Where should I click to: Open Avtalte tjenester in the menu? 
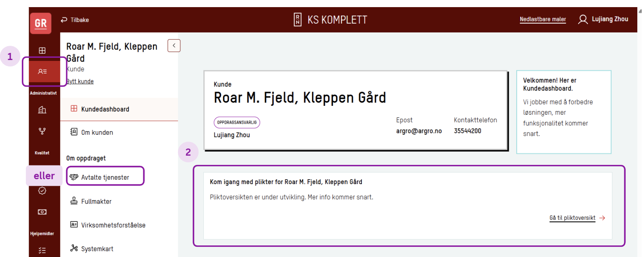(105, 177)
